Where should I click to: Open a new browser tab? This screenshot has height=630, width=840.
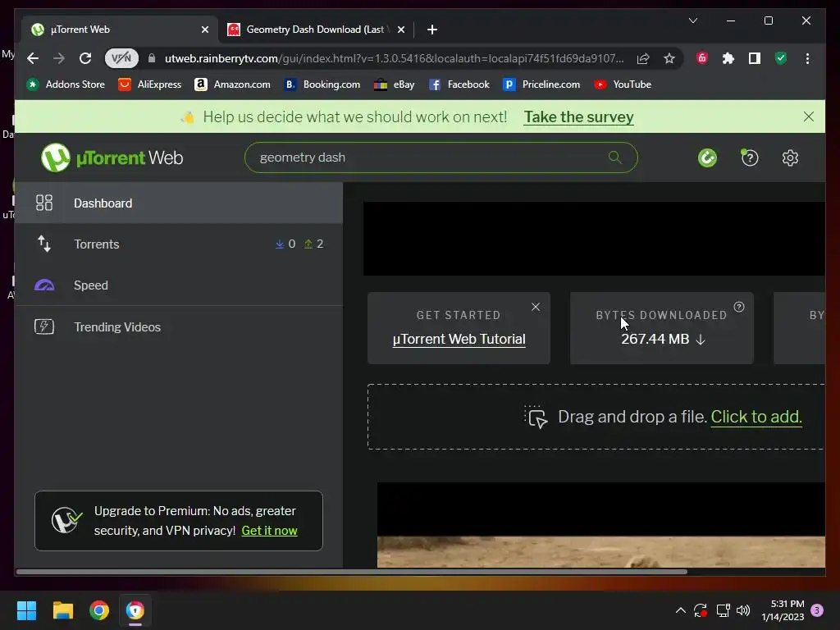[x=432, y=30]
